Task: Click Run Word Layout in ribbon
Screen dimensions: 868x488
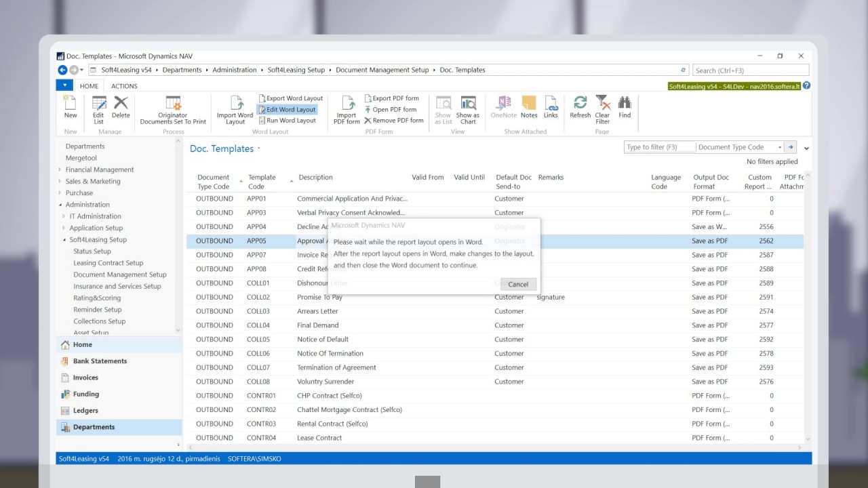Action: tap(287, 120)
